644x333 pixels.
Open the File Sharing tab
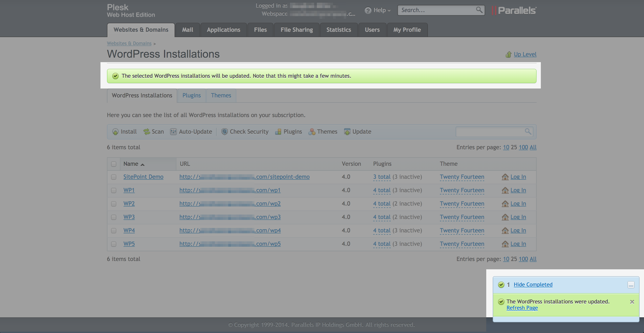pyautogui.click(x=296, y=30)
